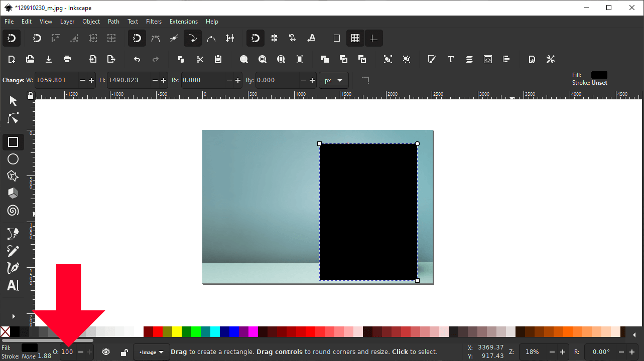
Task: Pick the Ellipse tool from the toolbox
Action: [x=14, y=159]
